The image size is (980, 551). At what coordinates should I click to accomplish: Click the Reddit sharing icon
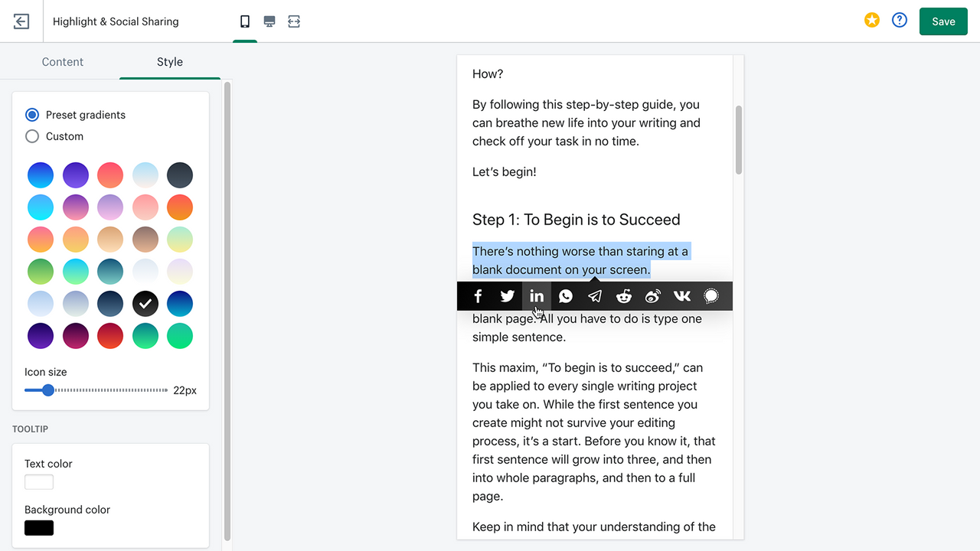pyautogui.click(x=623, y=295)
